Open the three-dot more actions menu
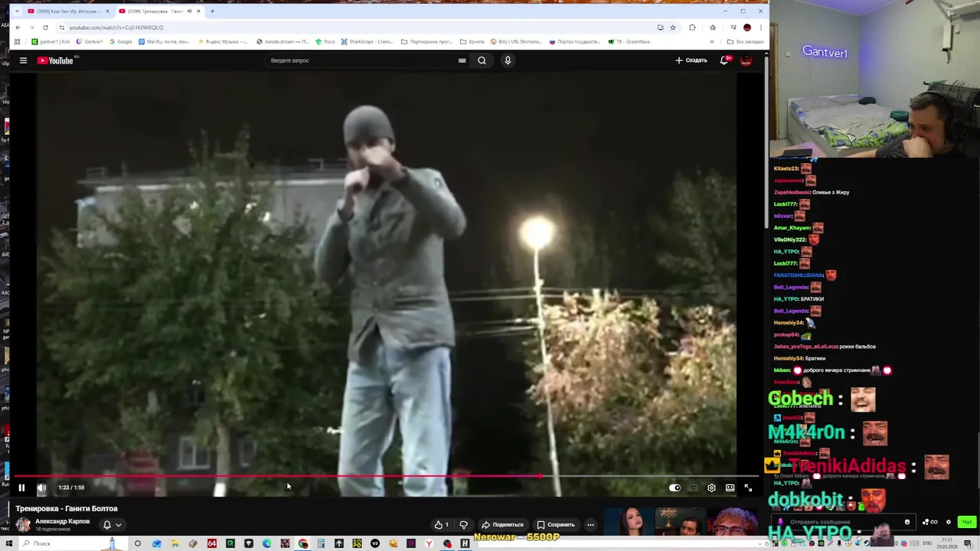The height and width of the screenshot is (551, 980). pyautogui.click(x=590, y=525)
